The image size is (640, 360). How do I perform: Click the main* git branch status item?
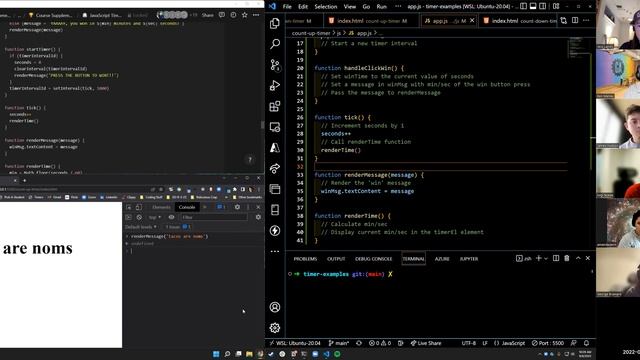(339, 343)
